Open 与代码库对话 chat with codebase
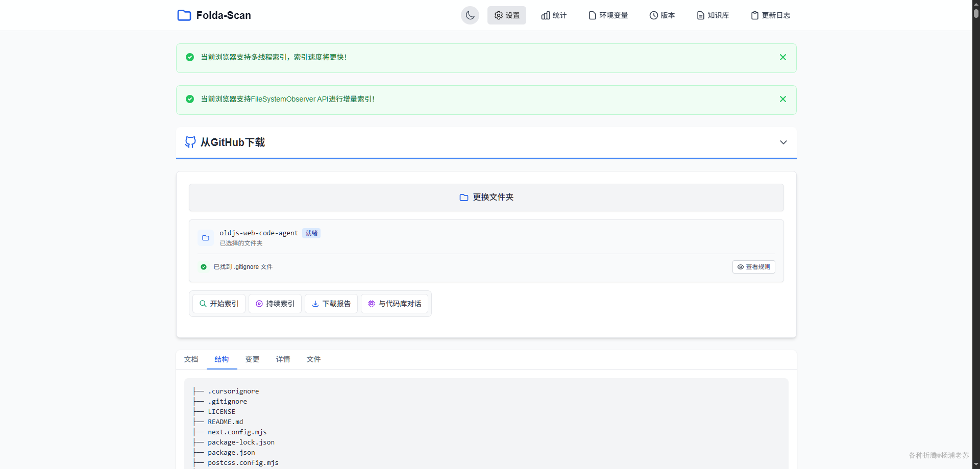 coord(394,304)
